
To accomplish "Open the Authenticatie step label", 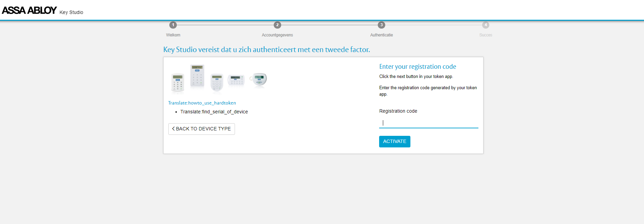I will click(382, 35).
